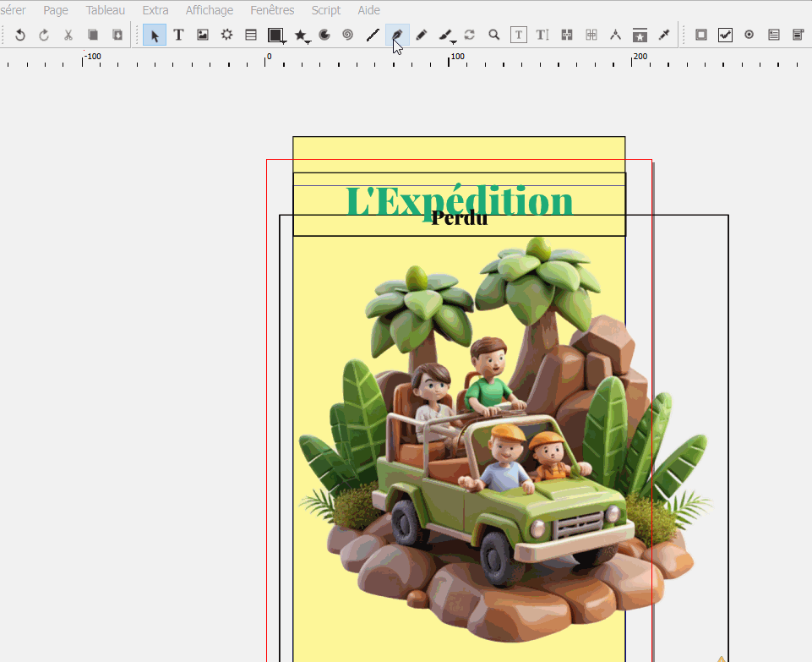Pick the Polygon star tool

pos(299,35)
